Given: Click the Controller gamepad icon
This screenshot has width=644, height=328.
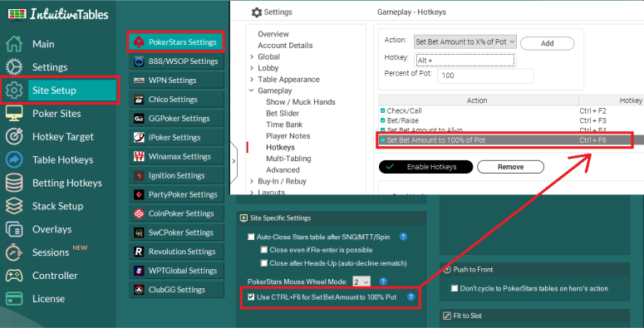Looking at the screenshot, I should pos(14,276).
